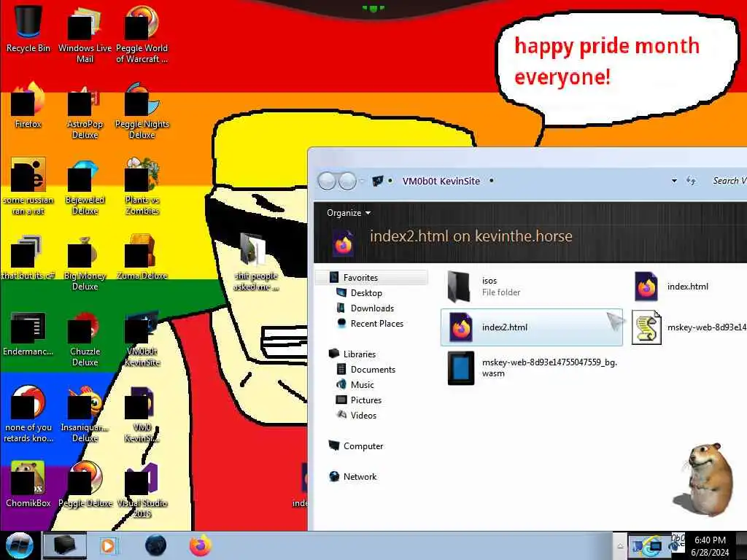Select the mskey-web bg.wasm file
Viewport: 747px width, 560px height.
click(x=533, y=367)
